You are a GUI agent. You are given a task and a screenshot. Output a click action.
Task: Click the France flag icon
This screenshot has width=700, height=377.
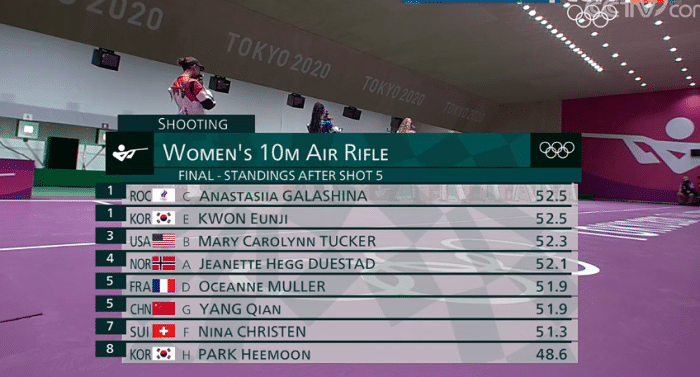point(164,286)
